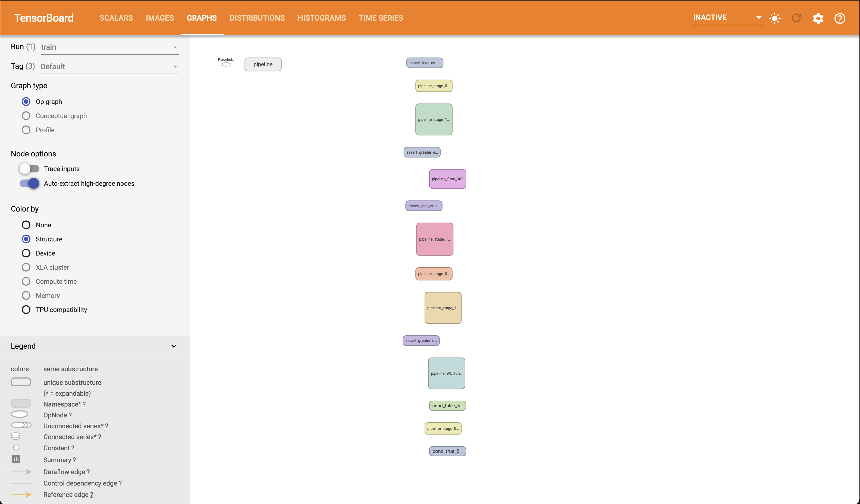Image resolution: width=860 pixels, height=504 pixels.
Task: Disable Auto-extract high-degree nodes toggle
Action: click(x=29, y=183)
